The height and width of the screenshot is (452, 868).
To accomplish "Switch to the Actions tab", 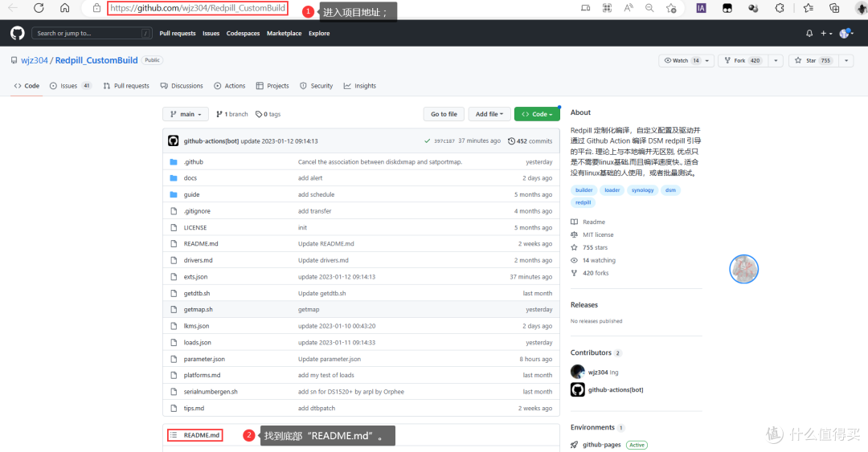I will coord(230,86).
